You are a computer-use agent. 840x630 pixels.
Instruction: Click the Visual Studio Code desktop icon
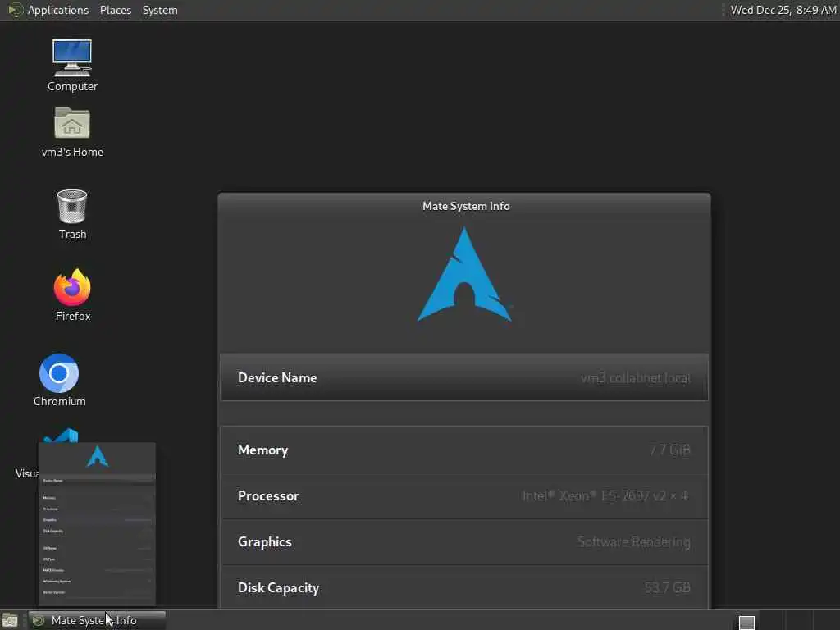pos(61,435)
